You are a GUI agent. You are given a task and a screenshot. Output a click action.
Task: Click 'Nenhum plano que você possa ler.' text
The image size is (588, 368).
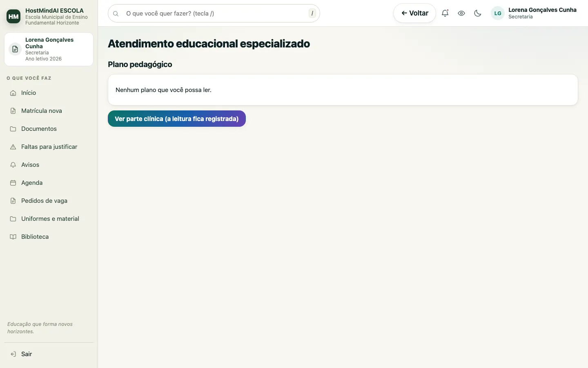click(x=163, y=90)
